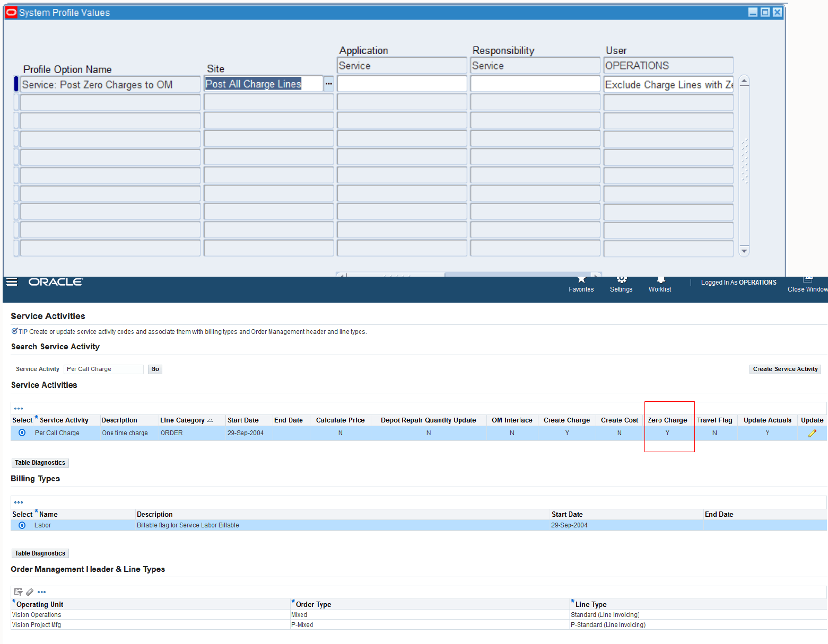
Task: Open the hamburger navigation menu
Action: tap(12, 281)
